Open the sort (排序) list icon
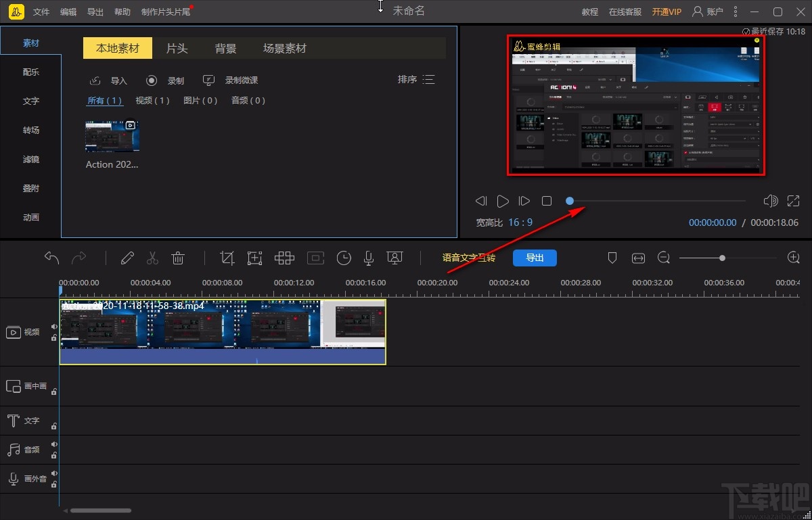The width and height of the screenshot is (812, 520). [x=428, y=80]
